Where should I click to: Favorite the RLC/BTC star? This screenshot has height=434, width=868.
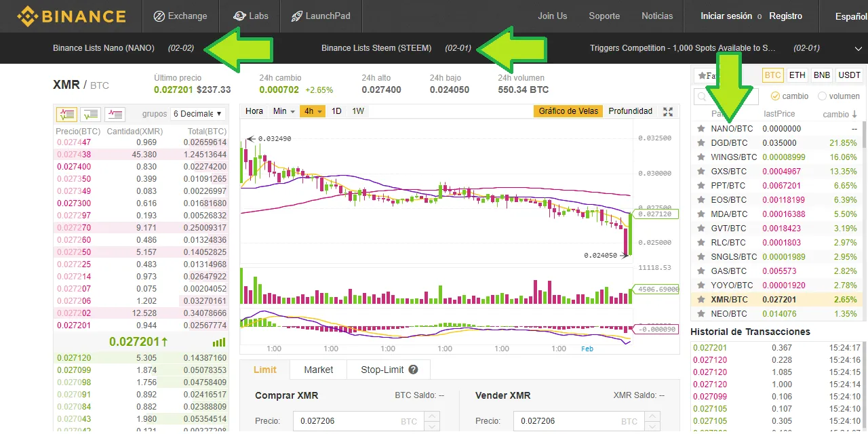tap(701, 242)
